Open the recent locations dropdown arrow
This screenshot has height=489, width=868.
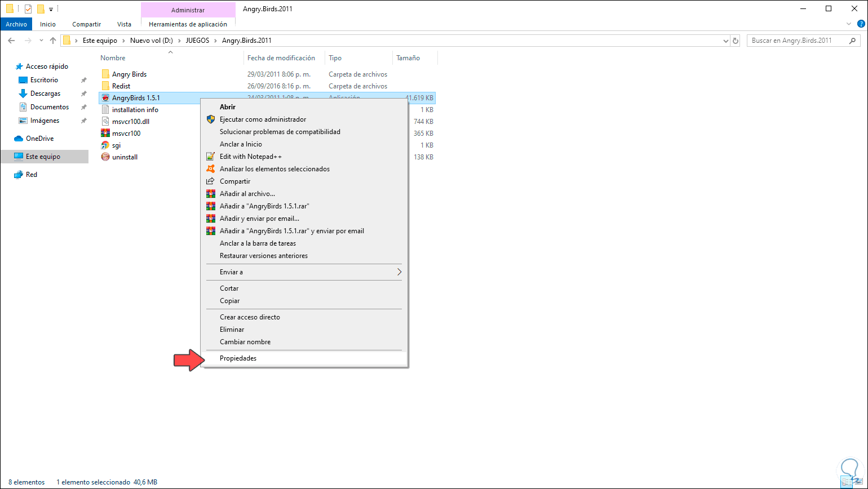(x=41, y=41)
